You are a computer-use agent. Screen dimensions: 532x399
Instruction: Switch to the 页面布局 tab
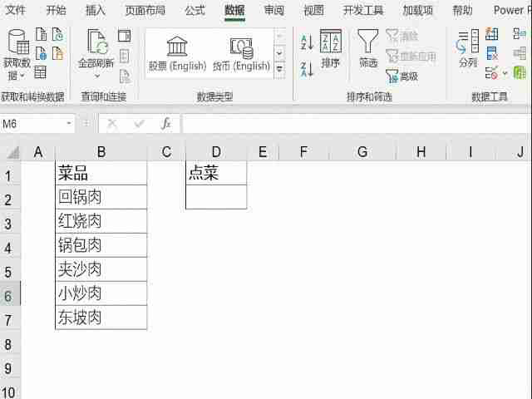(145, 10)
